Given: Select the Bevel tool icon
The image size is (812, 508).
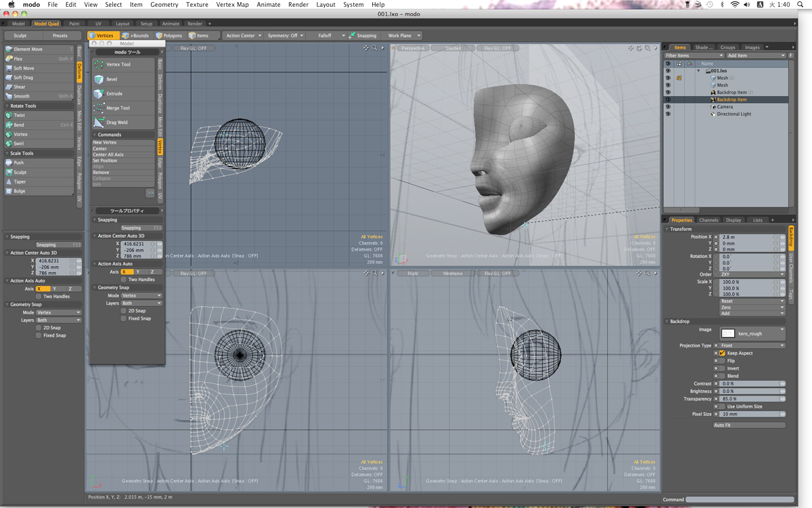Looking at the screenshot, I should (99, 79).
